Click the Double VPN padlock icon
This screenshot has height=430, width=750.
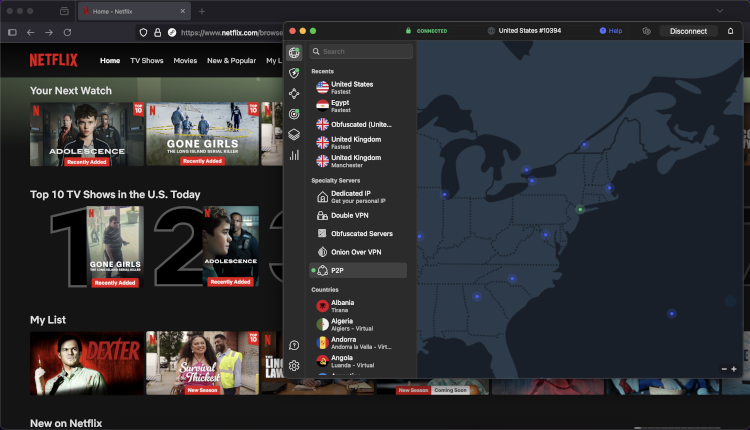tap(322, 215)
